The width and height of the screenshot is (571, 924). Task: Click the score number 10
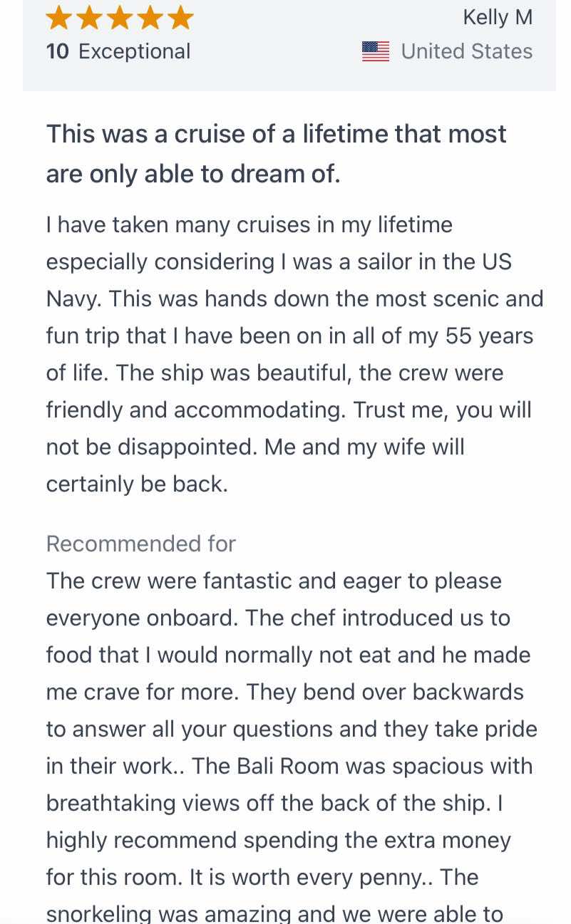click(58, 51)
